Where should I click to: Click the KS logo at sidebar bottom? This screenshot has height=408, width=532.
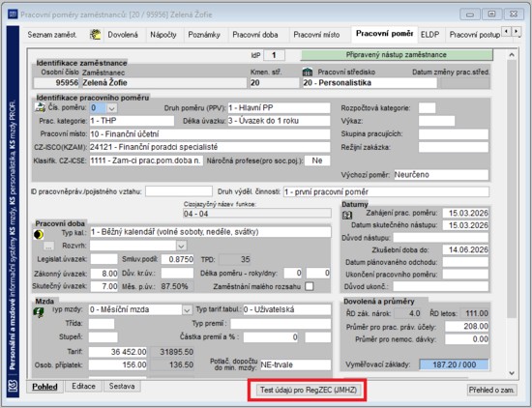13,386
